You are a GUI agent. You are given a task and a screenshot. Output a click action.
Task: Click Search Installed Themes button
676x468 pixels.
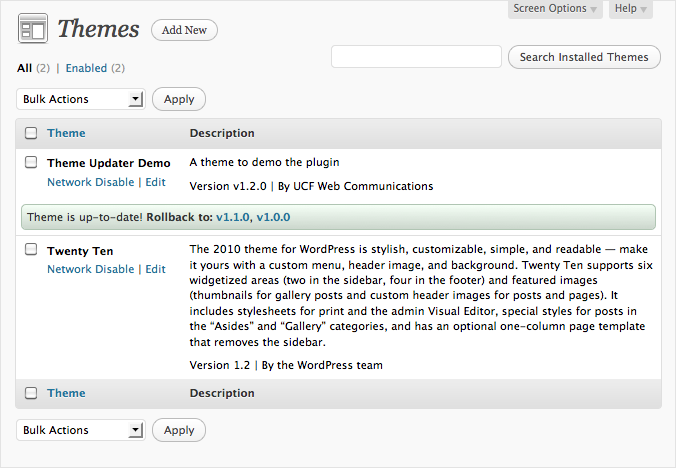pyautogui.click(x=584, y=57)
